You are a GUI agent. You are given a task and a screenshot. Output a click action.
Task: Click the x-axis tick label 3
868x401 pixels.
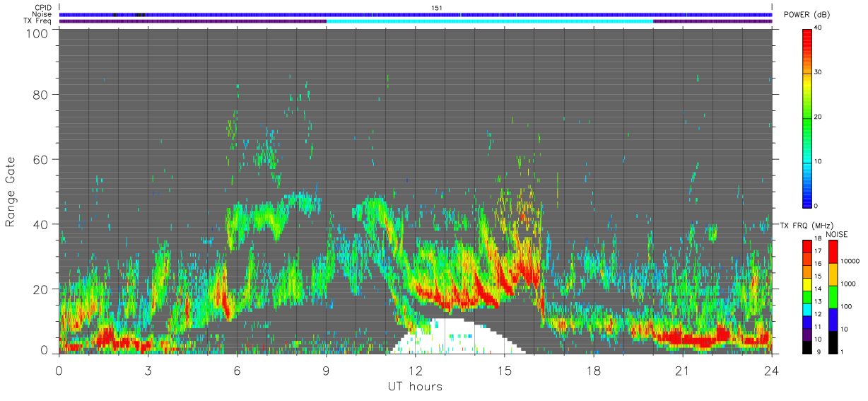[148, 370]
